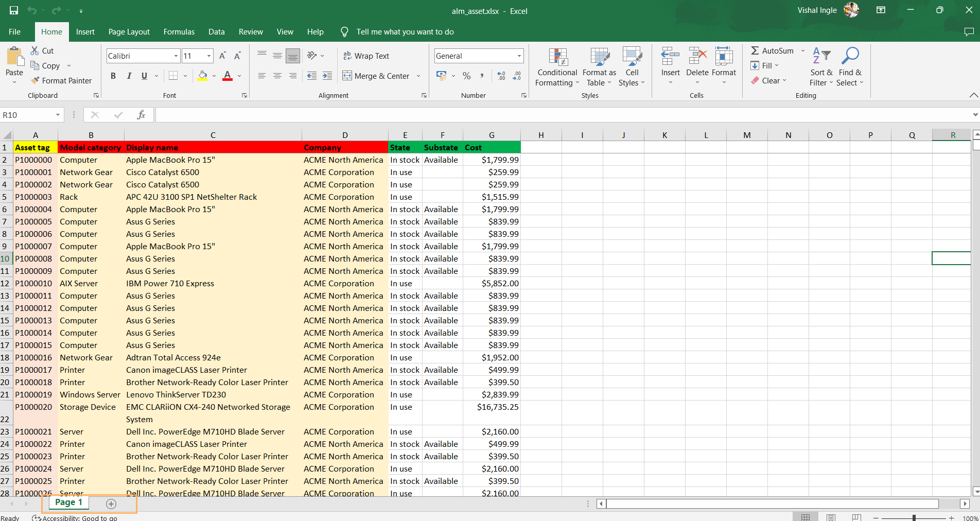Click Decrease Indent icon
Screen dimensions: 980x521
(x=312, y=76)
